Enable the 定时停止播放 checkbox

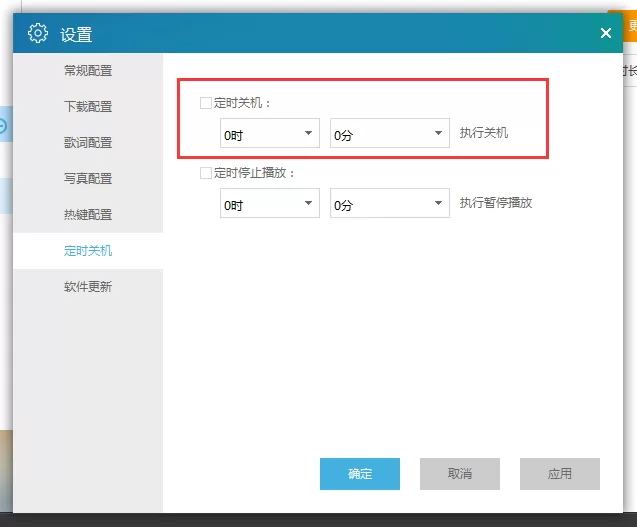tap(206, 173)
